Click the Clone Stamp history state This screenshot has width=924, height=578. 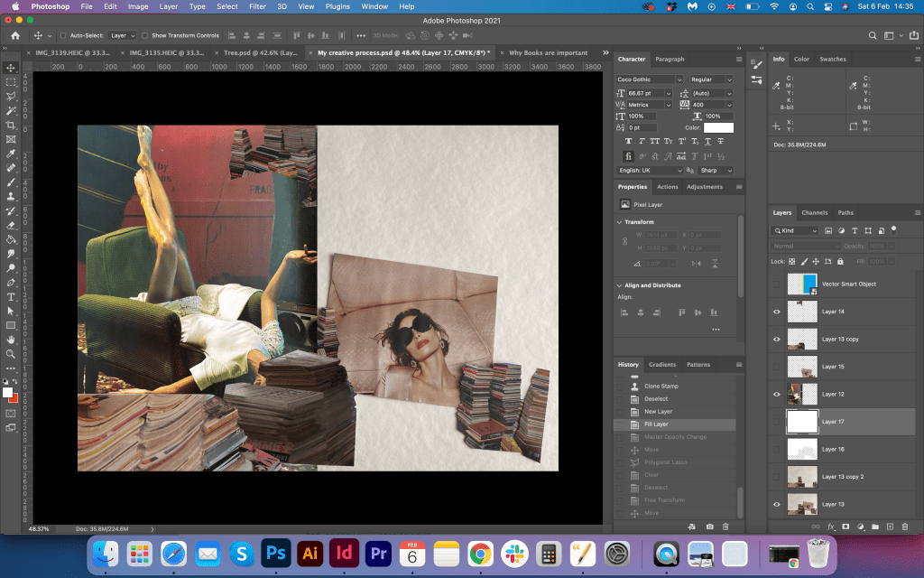pos(661,387)
